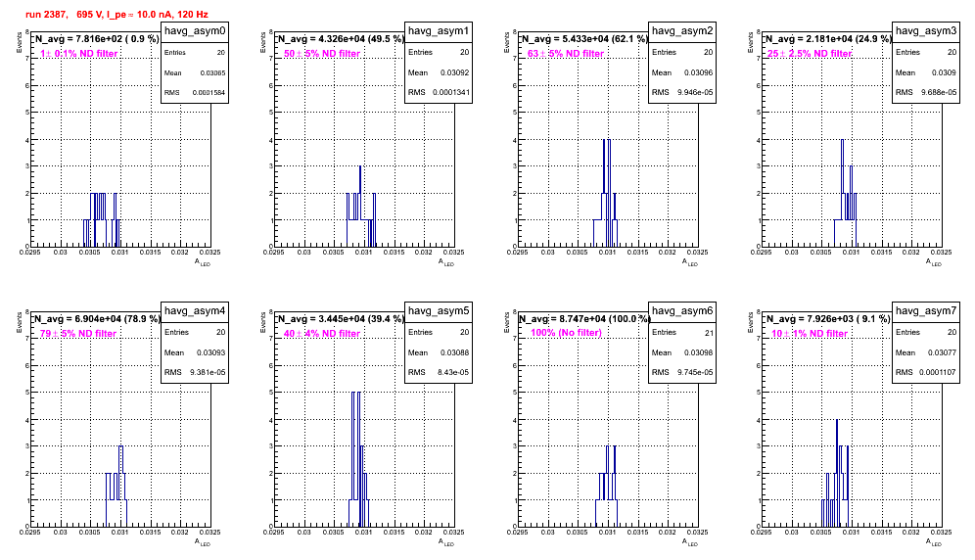Screen dimensions: 975x560
Task: Select the havg_asym4 stats box title
Action: pyautogui.click(x=195, y=310)
